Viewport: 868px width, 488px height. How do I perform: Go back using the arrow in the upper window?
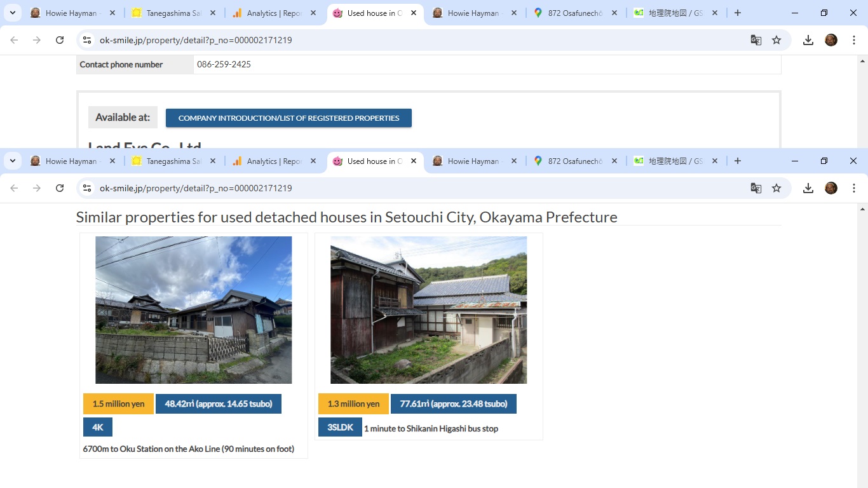coord(14,40)
